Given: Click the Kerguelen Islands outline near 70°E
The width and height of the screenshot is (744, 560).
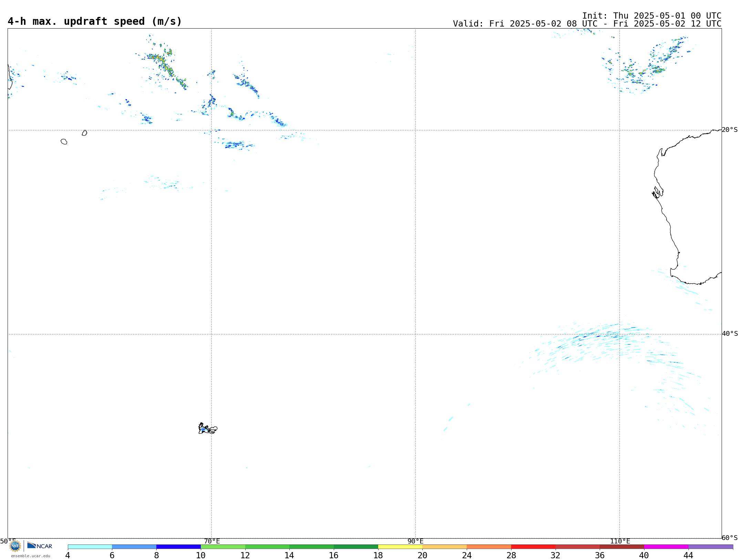Looking at the screenshot, I should [208, 428].
